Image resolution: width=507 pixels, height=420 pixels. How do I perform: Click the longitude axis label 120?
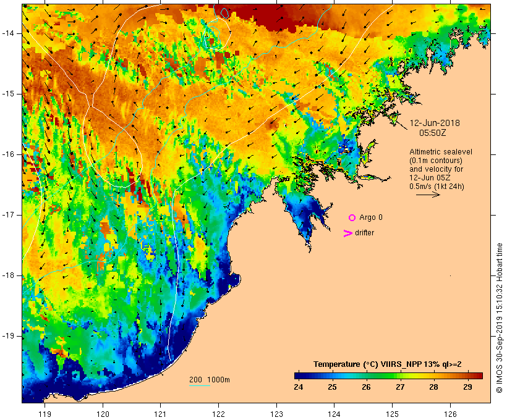(103, 414)
